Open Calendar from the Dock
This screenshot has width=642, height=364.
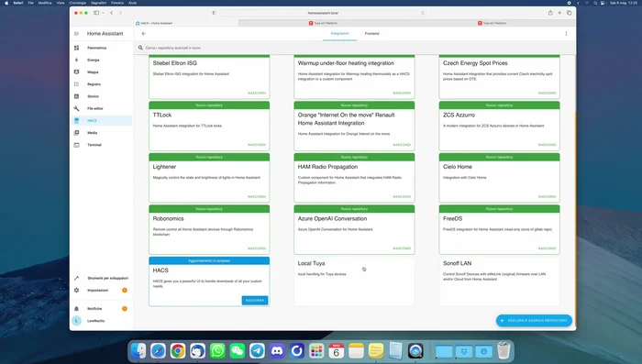pos(337,351)
